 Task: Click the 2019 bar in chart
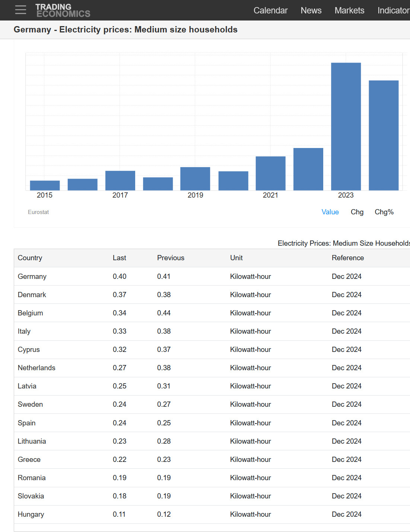point(195,179)
